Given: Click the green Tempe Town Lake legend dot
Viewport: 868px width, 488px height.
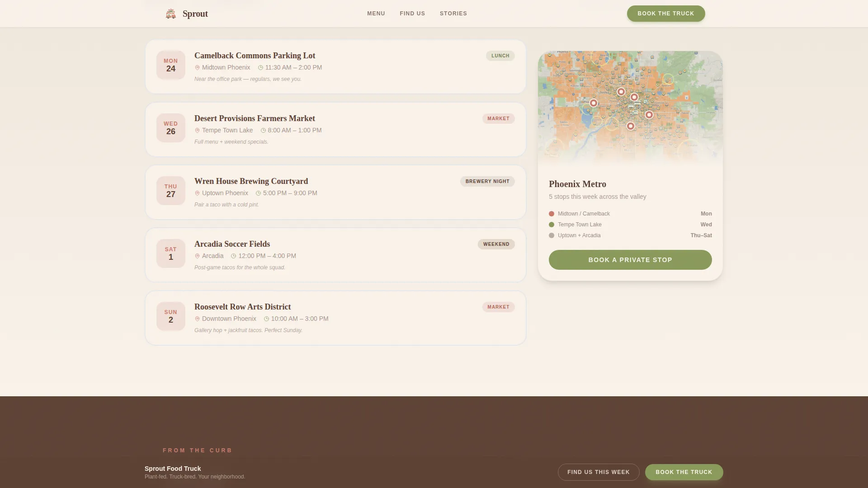Looking at the screenshot, I should [x=552, y=225].
